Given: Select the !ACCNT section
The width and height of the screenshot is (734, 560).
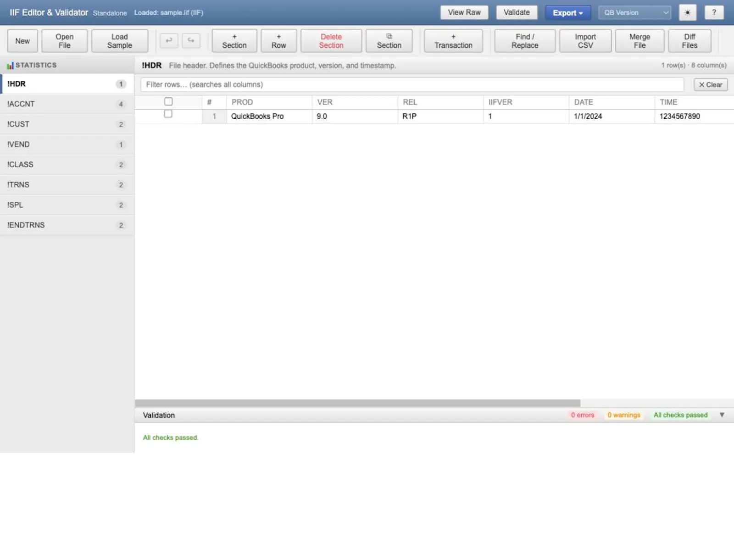Looking at the screenshot, I should (x=67, y=104).
